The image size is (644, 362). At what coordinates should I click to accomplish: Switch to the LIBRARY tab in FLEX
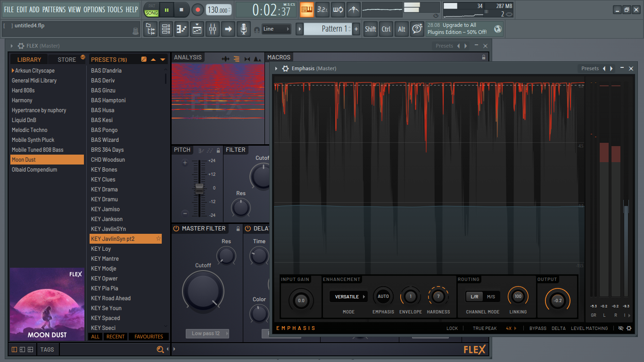(29, 59)
